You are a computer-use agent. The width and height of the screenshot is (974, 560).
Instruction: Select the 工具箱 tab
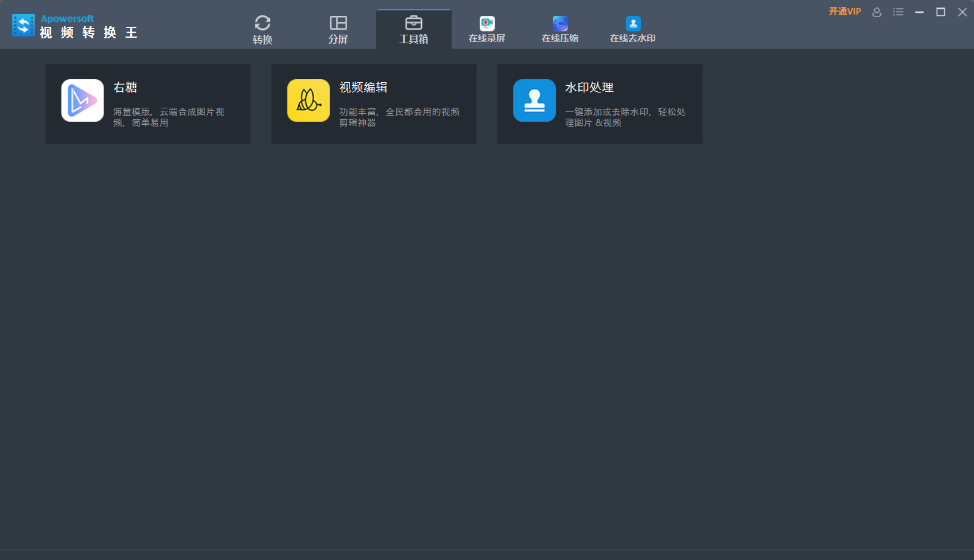click(414, 29)
